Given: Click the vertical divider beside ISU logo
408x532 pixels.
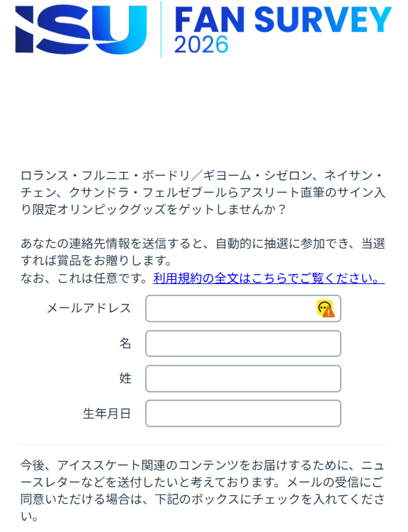Looking at the screenshot, I should (161, 30).
